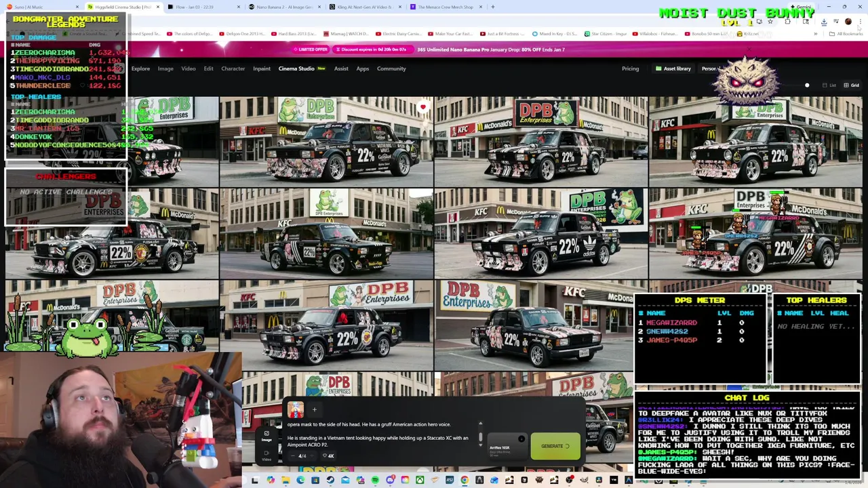868x488 pixels.
Task: Open the Pricing page
Action: (x=630, y=68)
